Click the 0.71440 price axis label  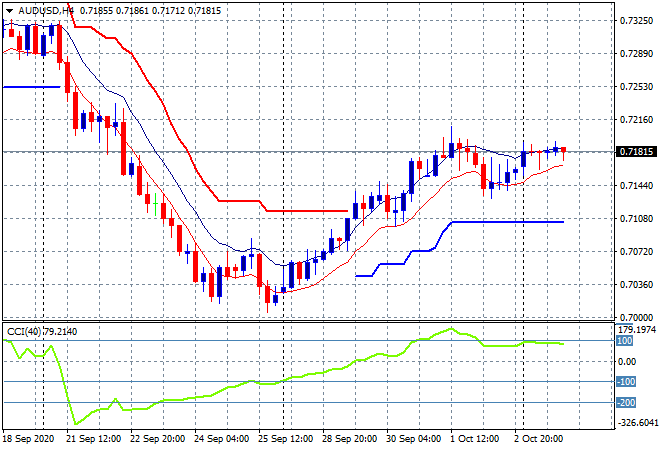[x=636, y=186]
